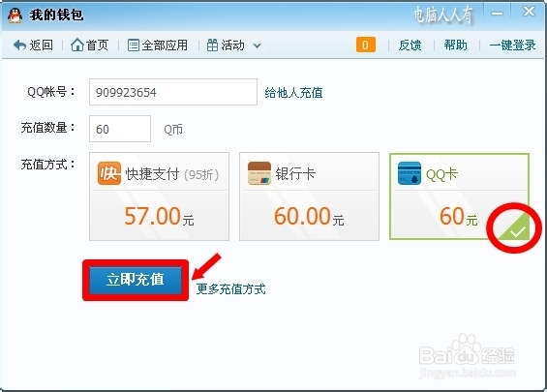The width and height of the screenshot is (547, 392).
Task: Close the 我的钱包 window
Action: [529, 13]
